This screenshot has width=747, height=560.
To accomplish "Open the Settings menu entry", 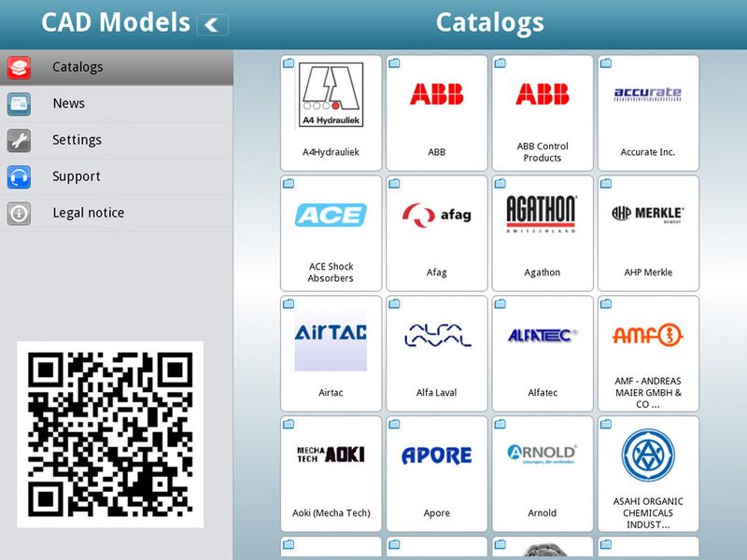I will (x=117, y=141).
